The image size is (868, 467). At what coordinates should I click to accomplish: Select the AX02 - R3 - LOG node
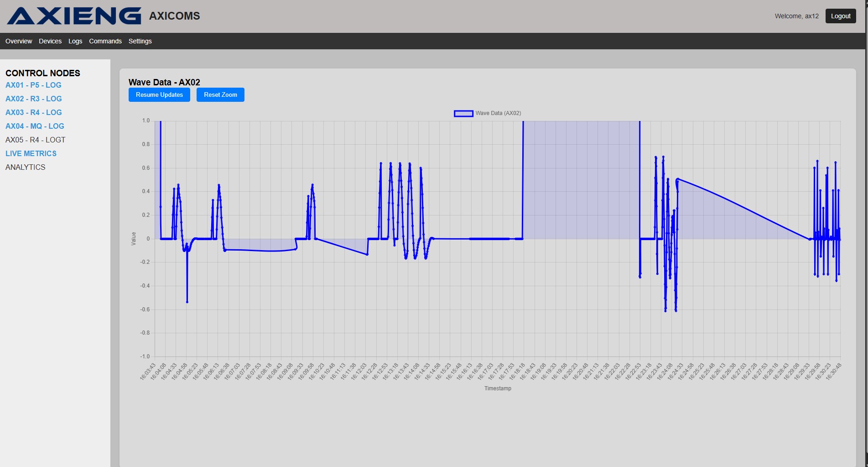tap(34, 99)
